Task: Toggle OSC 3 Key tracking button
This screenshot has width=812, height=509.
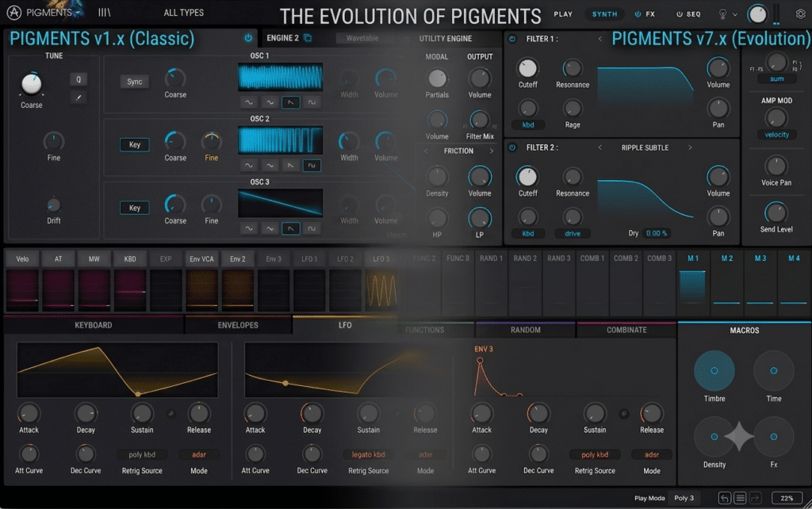Action: 135,208
